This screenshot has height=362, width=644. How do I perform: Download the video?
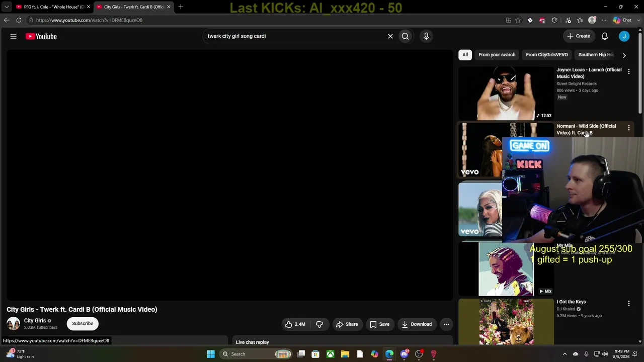pos(417,324)
